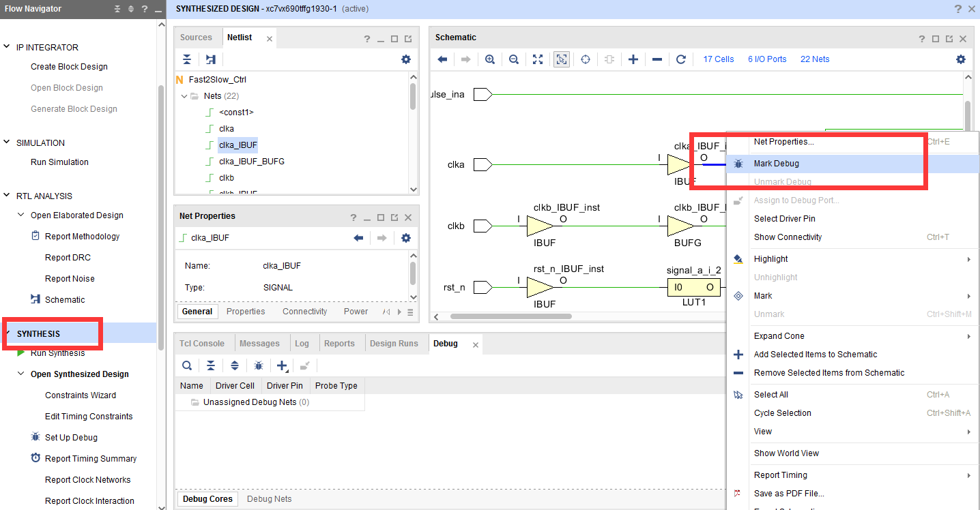Open Schematic panel help question mark
980x510 pixels.
[x=922, y=39]
